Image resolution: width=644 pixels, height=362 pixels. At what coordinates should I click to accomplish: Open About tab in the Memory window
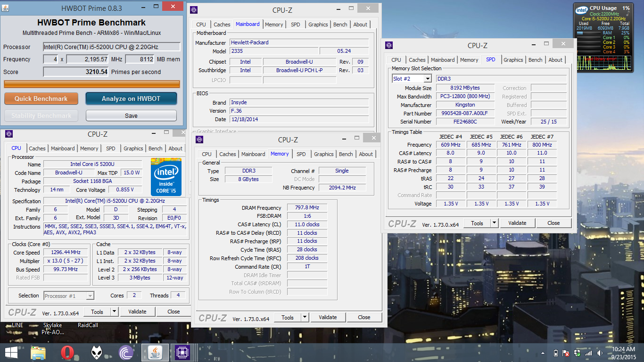(366, 154)
